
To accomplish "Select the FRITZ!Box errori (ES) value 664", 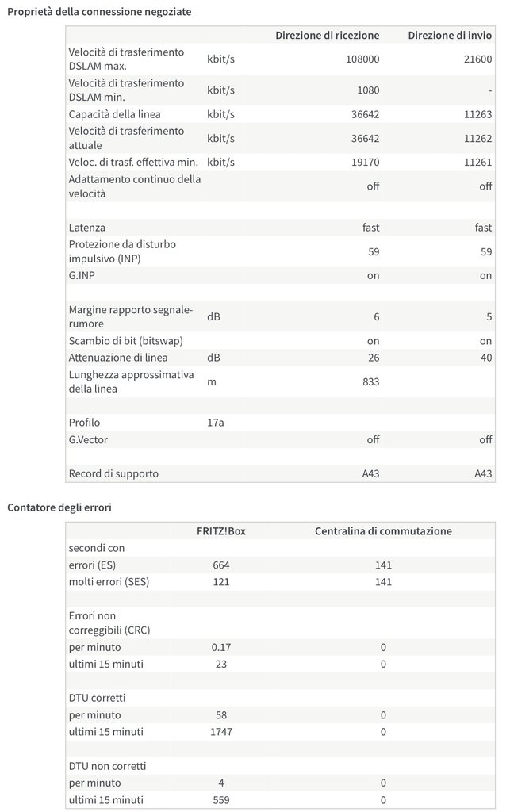I will click(221, 565).
